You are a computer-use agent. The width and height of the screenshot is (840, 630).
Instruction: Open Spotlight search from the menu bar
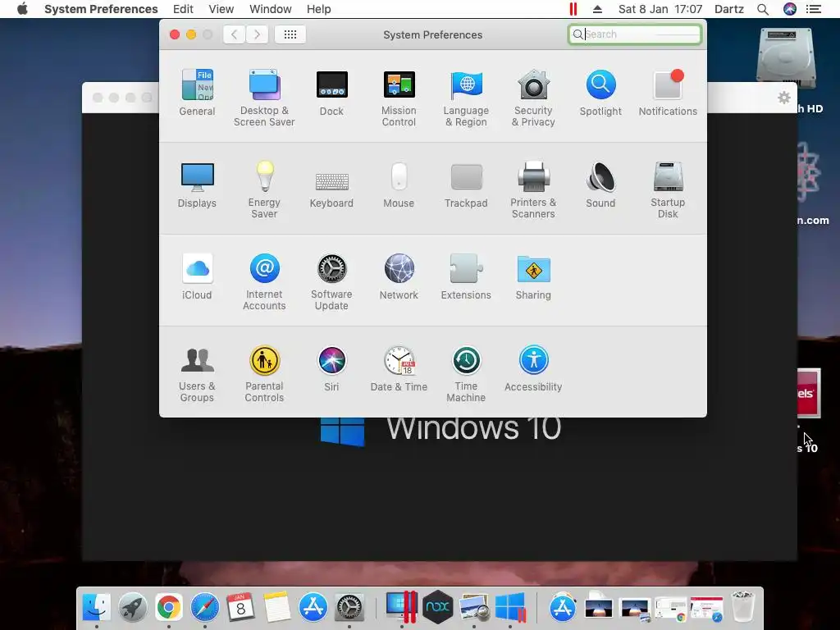[763, 9]
